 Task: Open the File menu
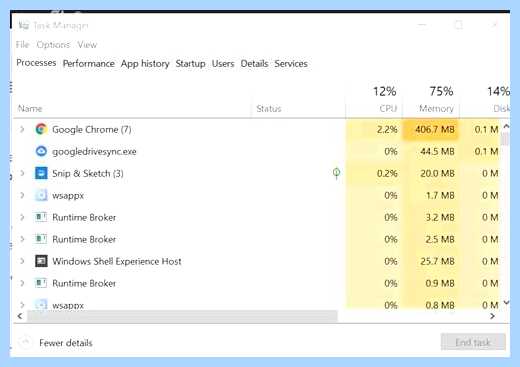[x=23, y=45]
